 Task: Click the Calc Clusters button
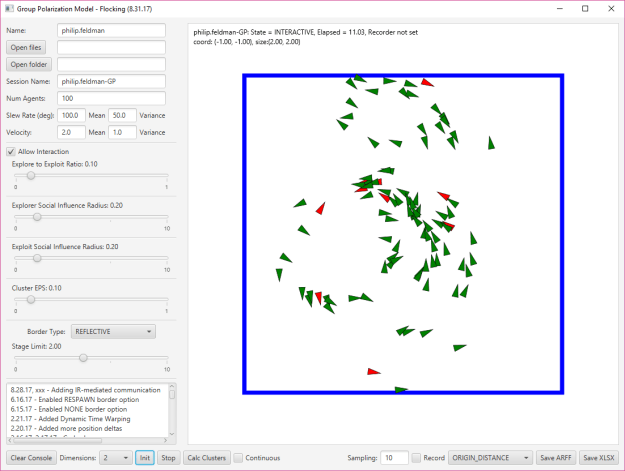pyautogui.click(x=206, y=458)
